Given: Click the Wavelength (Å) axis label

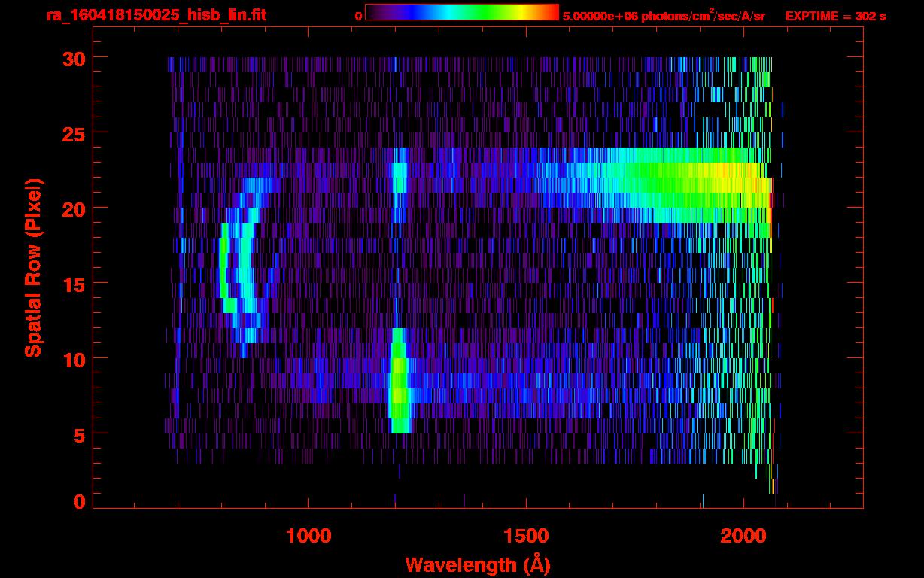Looking at the screenshot, I should pos(473,564).
